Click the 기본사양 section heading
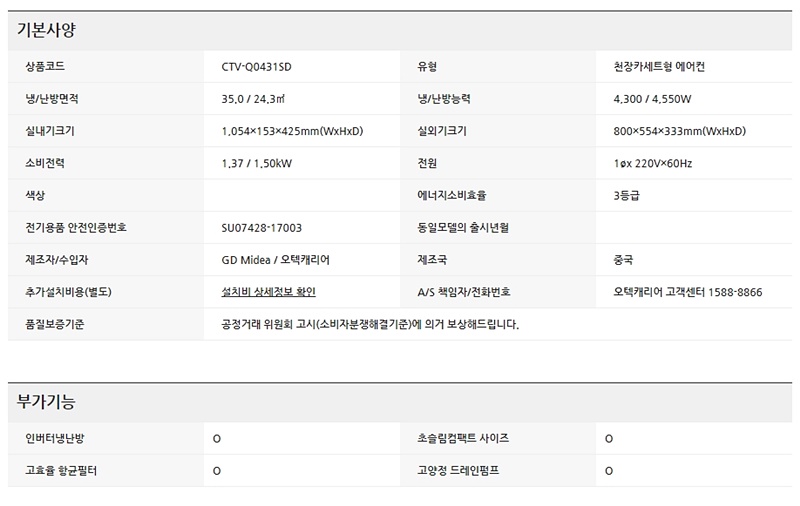 pos(46,30)
